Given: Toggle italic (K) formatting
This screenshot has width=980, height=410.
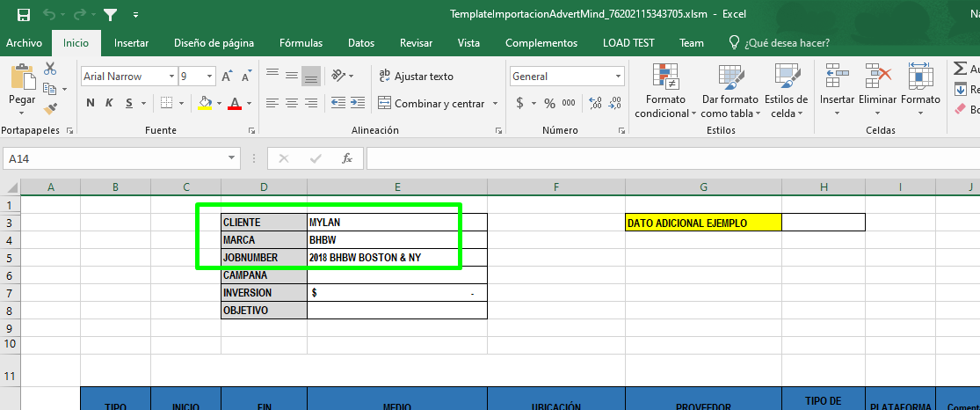Looking at the screenshot, I should coord(110,103).
